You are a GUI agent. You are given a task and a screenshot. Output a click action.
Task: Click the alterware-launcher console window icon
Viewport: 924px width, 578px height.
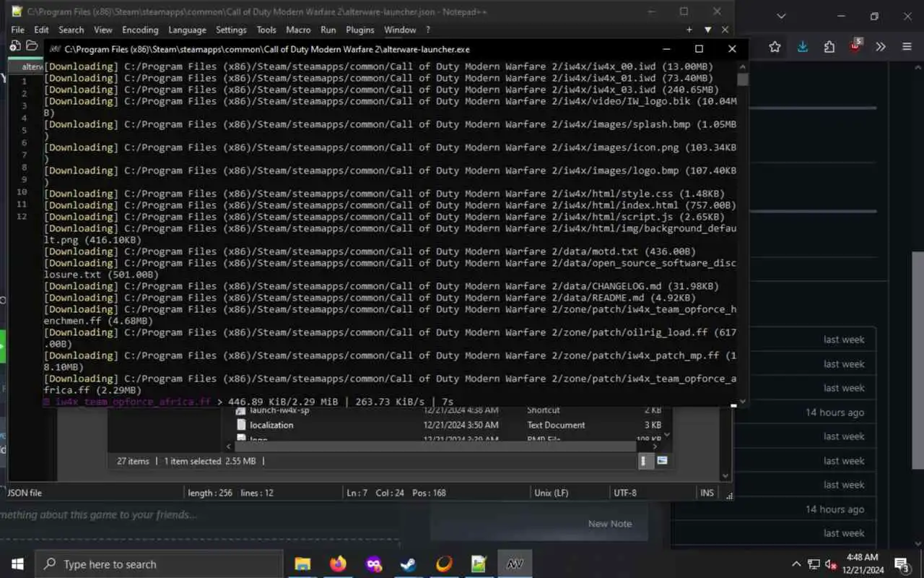(x=55, y=49)
